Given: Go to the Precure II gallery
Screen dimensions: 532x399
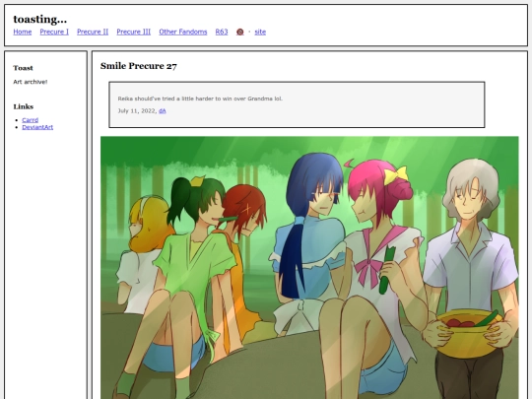Looking at the screenshot, I should 93,32.
